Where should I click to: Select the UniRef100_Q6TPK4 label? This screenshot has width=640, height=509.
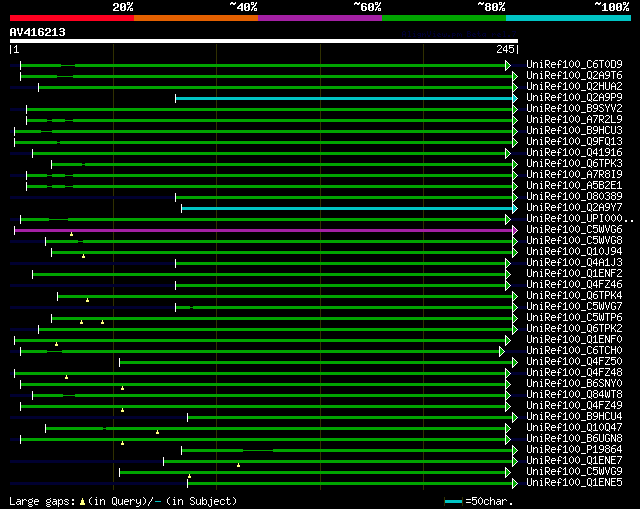tap(574, 296)
